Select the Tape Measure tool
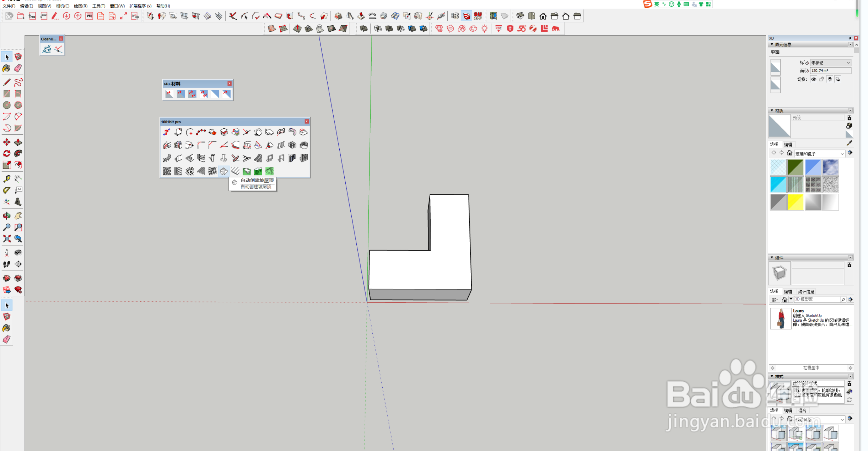Image resolution: width=868 pixels, height=451 pixels. coord(7,179)
